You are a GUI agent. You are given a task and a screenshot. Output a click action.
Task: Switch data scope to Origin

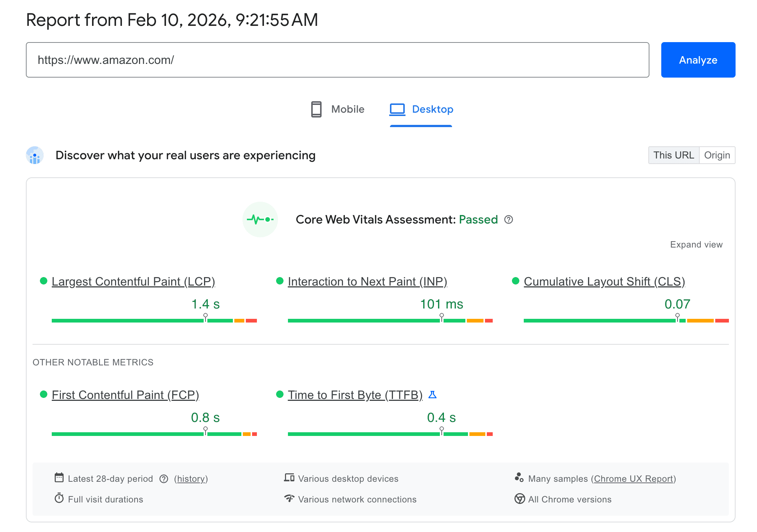point(717,155)
